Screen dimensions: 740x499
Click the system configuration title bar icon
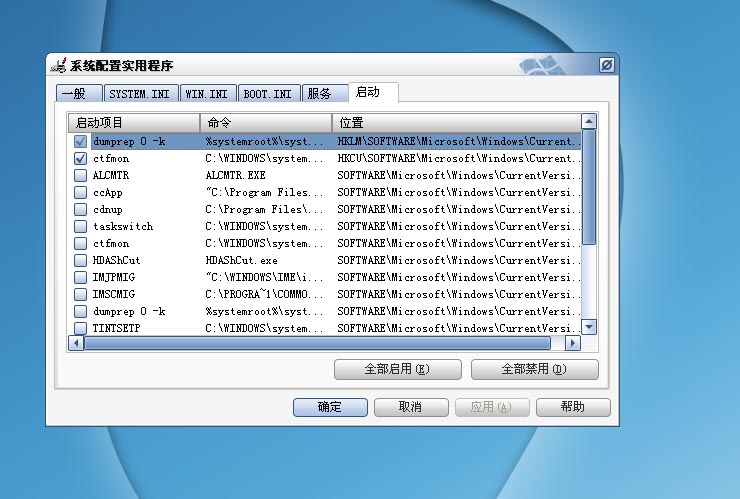pos(59,65)
